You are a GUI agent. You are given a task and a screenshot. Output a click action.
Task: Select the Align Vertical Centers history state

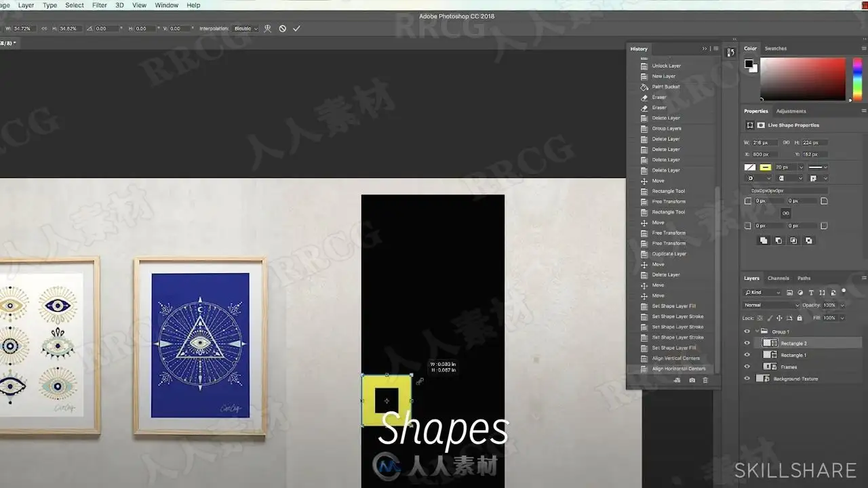pos(676,358)
